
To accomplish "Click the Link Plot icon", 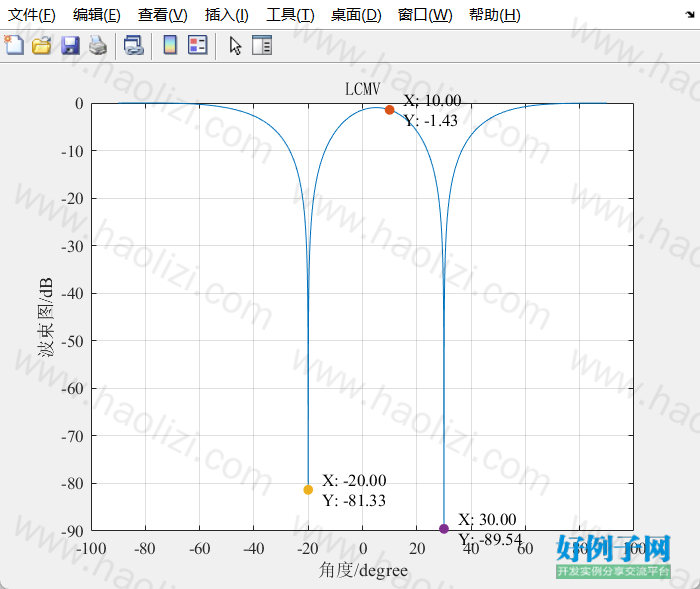I will tap(133, 46).
